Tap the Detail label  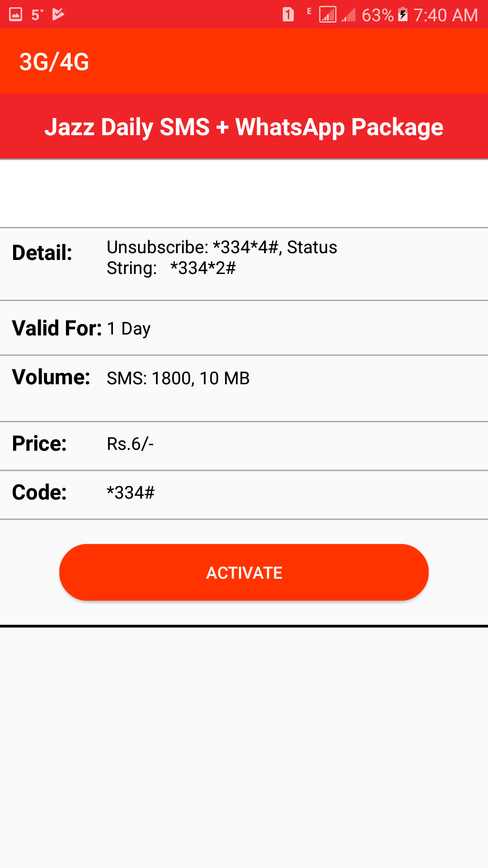tap(42, 253)
